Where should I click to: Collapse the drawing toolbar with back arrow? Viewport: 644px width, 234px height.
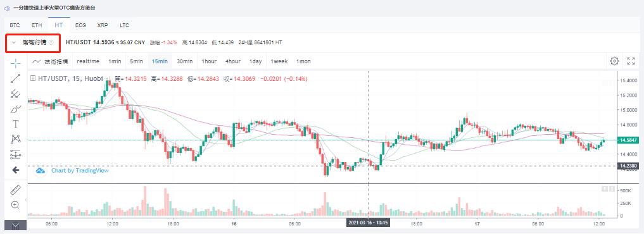point(16,170)
